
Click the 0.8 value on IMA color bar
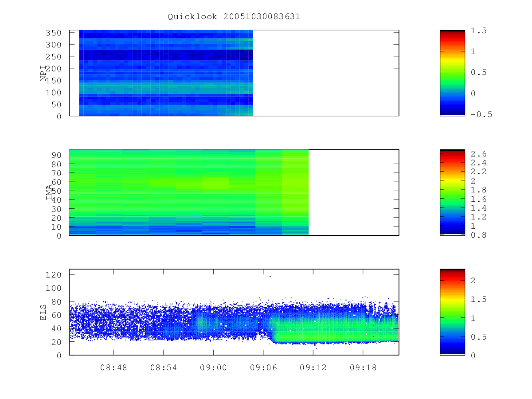coord(479,235)
